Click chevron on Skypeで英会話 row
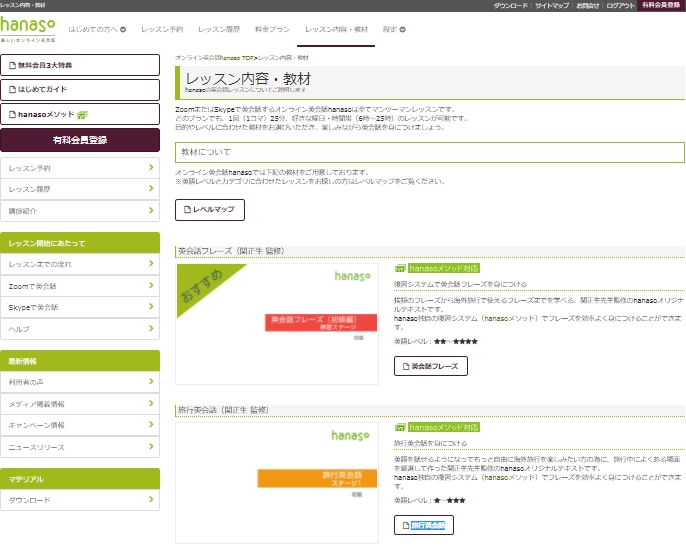 coord(151,306)
